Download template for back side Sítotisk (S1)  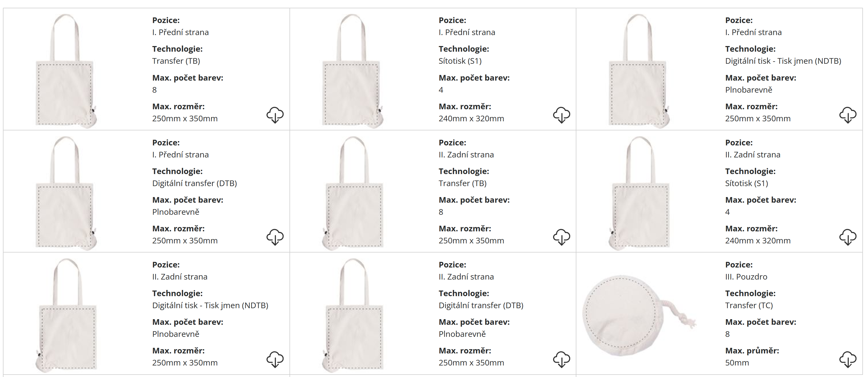[x=848, y=237]
